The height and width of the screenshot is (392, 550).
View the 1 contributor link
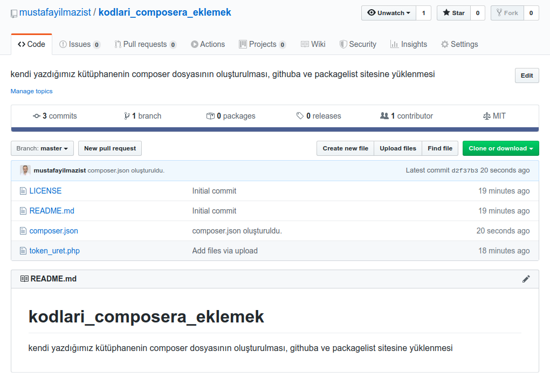[407, 116]
